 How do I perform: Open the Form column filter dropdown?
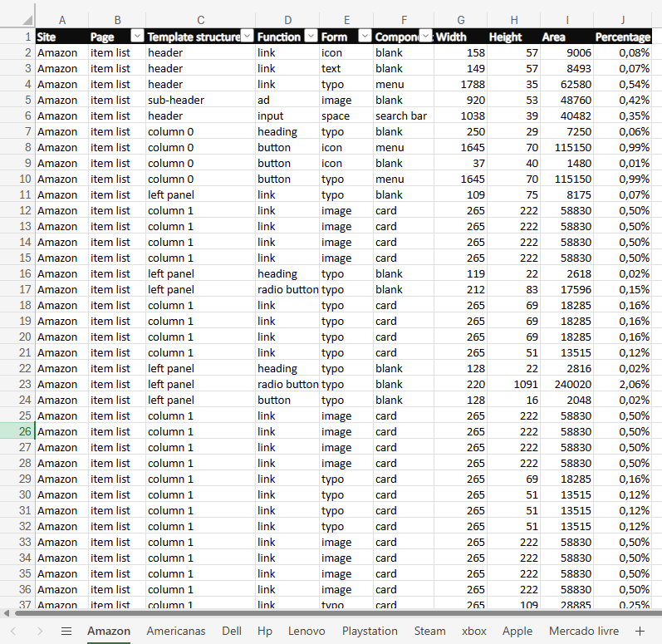coord(365,37)
